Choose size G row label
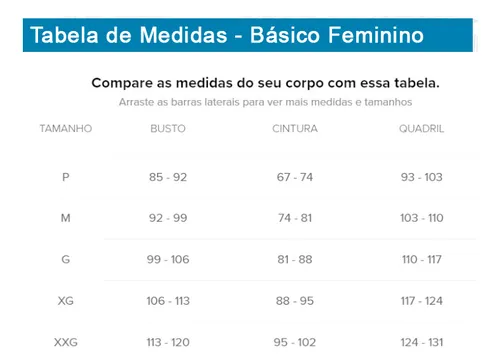This screenshot has width=500, height=363. click(x=66, y=259)
